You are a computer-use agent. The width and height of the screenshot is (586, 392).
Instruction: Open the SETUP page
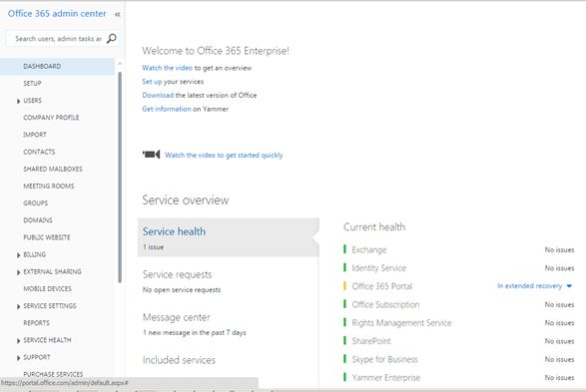(x=32, y=83)
